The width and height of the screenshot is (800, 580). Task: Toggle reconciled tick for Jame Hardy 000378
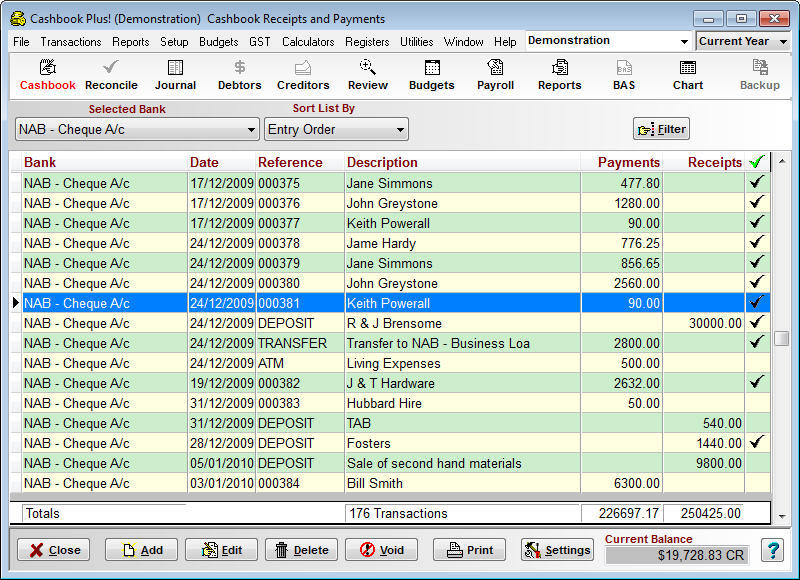757,242
